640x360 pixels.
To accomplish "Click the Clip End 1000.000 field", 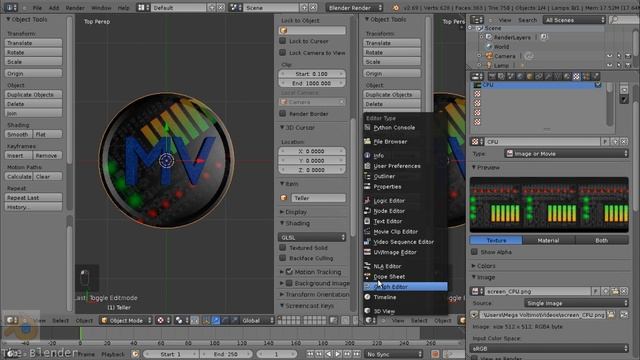I will click(x=312, y=83).
